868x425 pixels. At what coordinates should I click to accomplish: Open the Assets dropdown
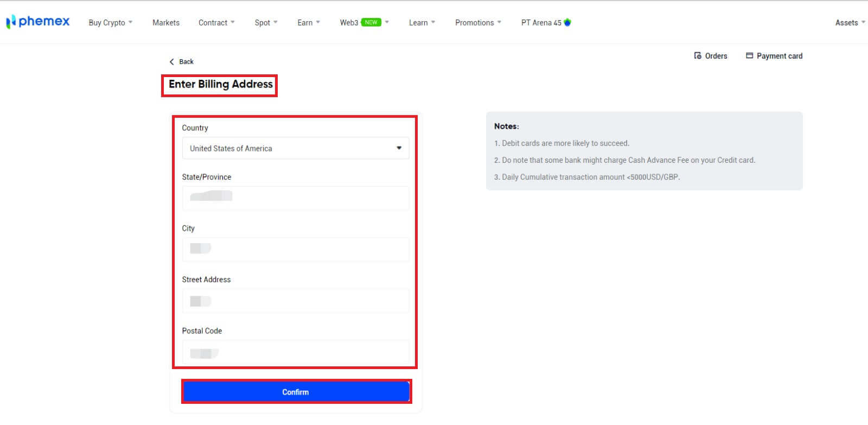click(x=850, y=23)
